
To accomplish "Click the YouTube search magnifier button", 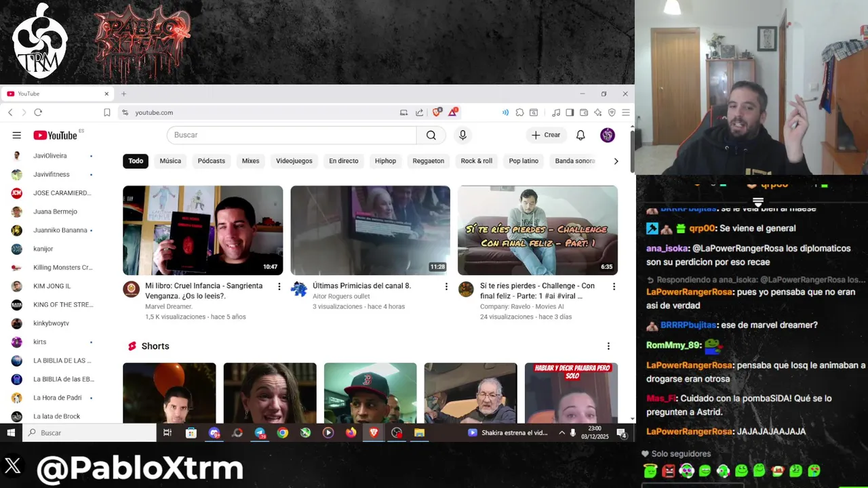I will pos(431,135).
